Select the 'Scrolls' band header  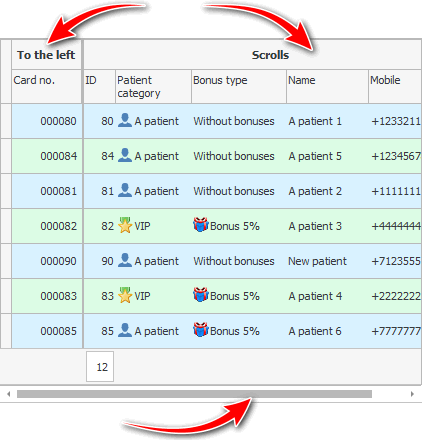click(253, 55)
